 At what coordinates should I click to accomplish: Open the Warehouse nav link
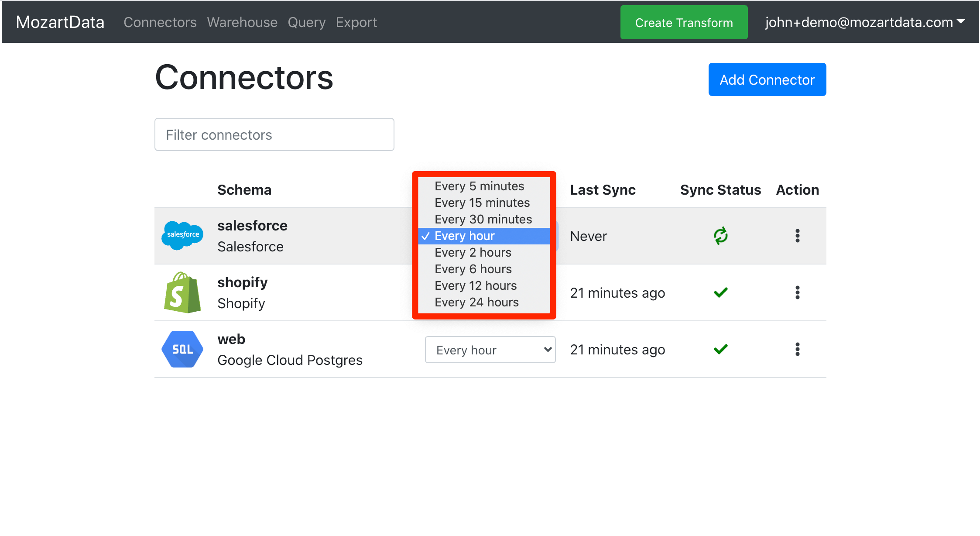point(242,22)
